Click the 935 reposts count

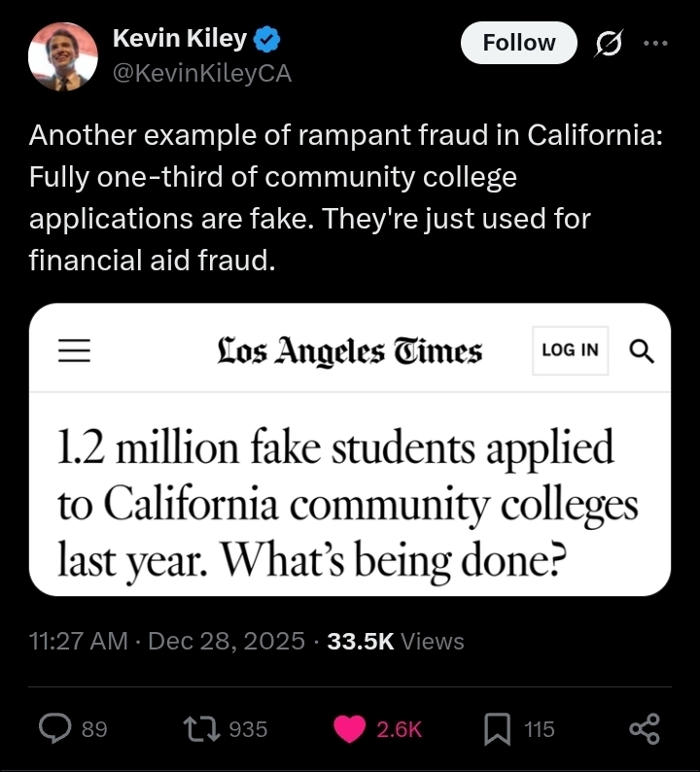[x=247, y=728]
